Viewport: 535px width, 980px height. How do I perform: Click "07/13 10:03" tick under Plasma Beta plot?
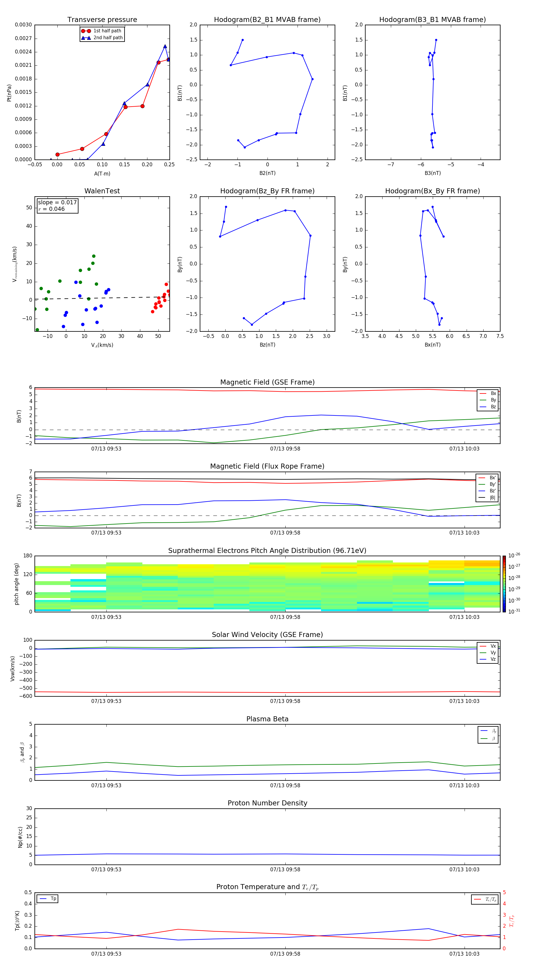(x=464, y=785)
